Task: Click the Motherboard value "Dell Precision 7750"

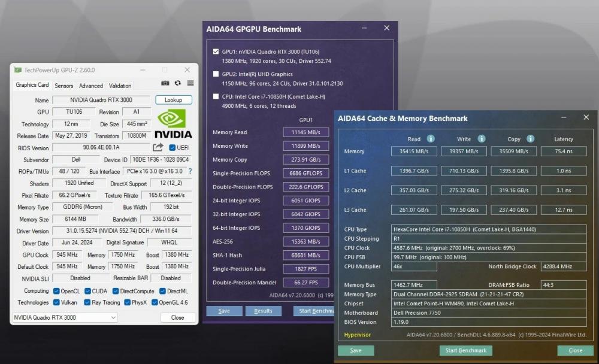Action: pos(489,313)
